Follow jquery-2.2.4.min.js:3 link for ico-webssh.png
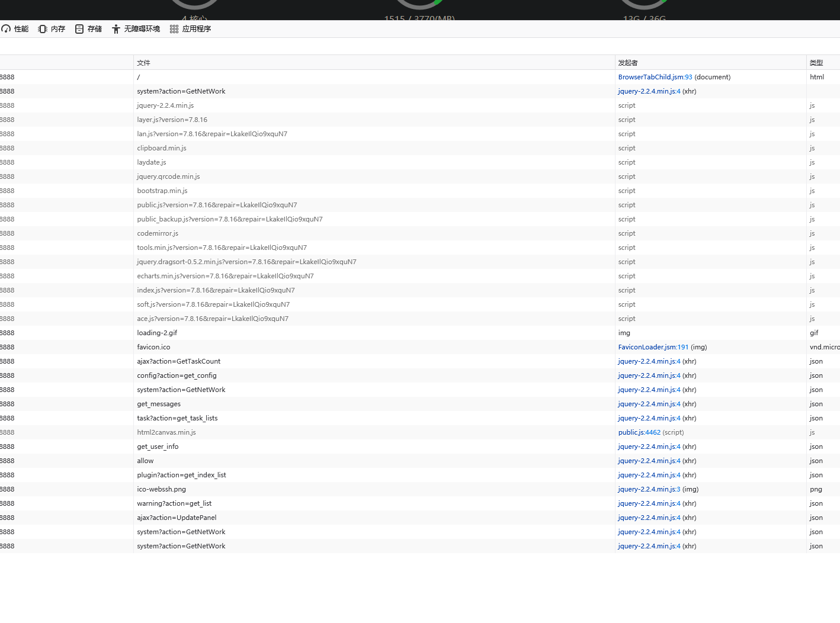Screen dimensions: 840x623 [649, 489]
